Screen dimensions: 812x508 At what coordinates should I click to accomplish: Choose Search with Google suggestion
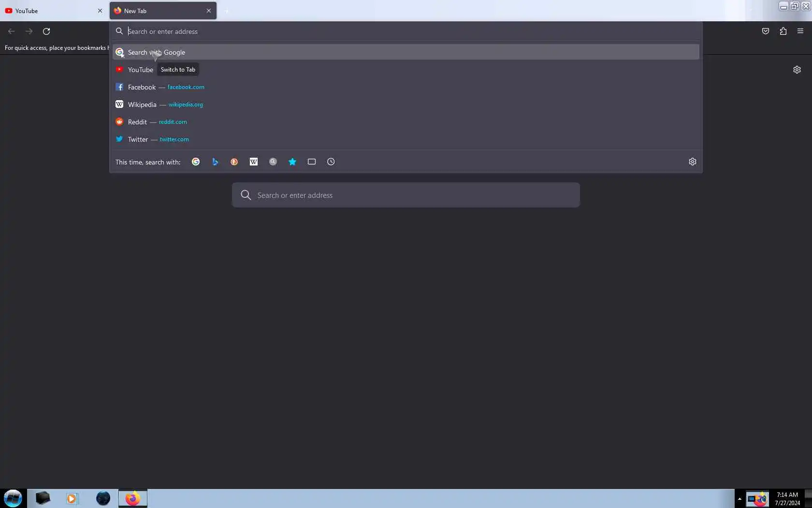(406, 52)
